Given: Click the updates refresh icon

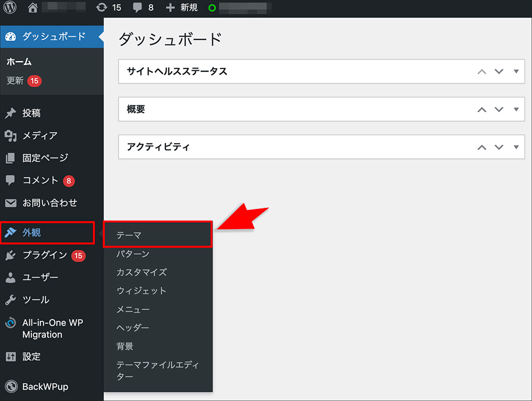Looking at the screenshot, I should [x=101, y=8].
